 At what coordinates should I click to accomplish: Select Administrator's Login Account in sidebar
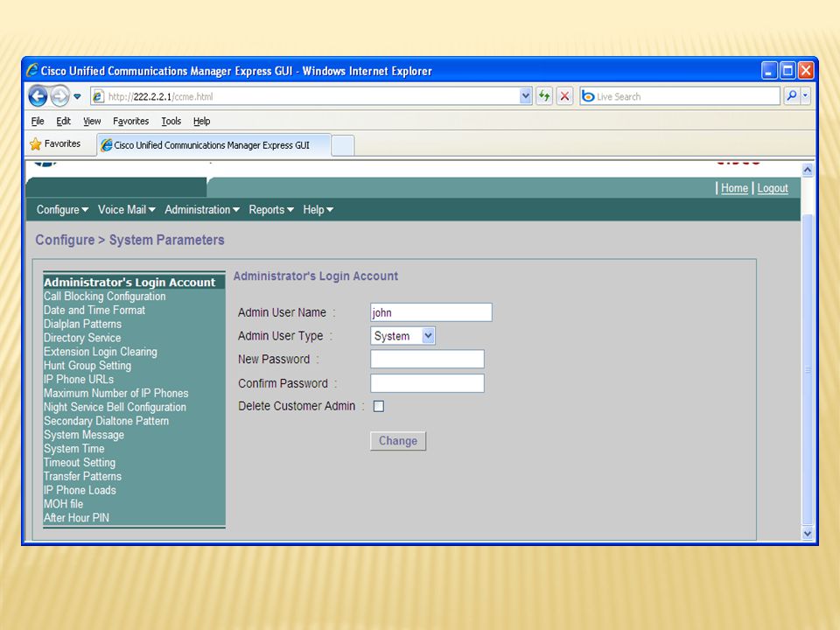pos(129,283)
